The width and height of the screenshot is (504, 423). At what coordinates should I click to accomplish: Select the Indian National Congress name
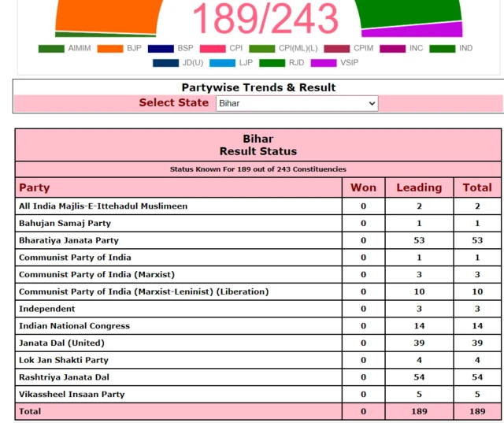(x=74, y=326)
